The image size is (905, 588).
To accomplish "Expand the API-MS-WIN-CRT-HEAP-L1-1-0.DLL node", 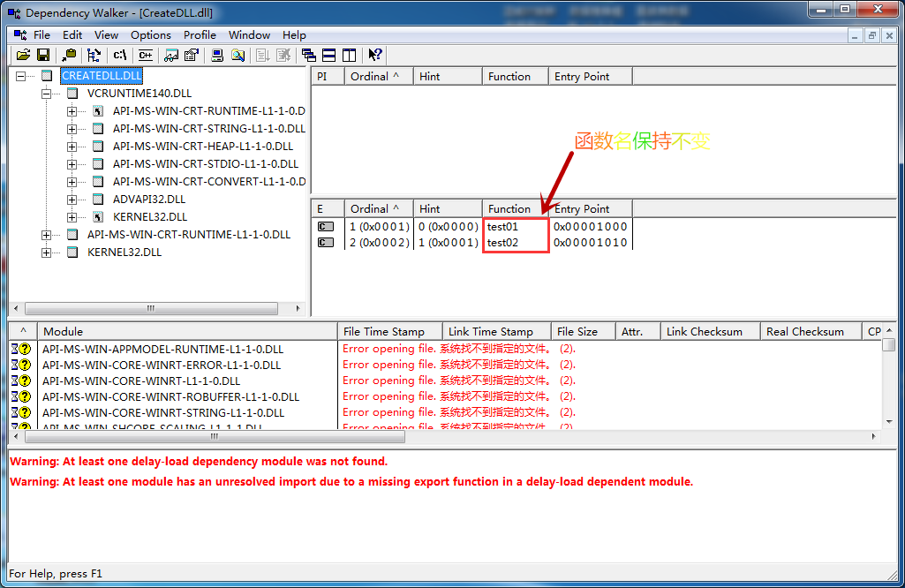I will pos(72,147).
